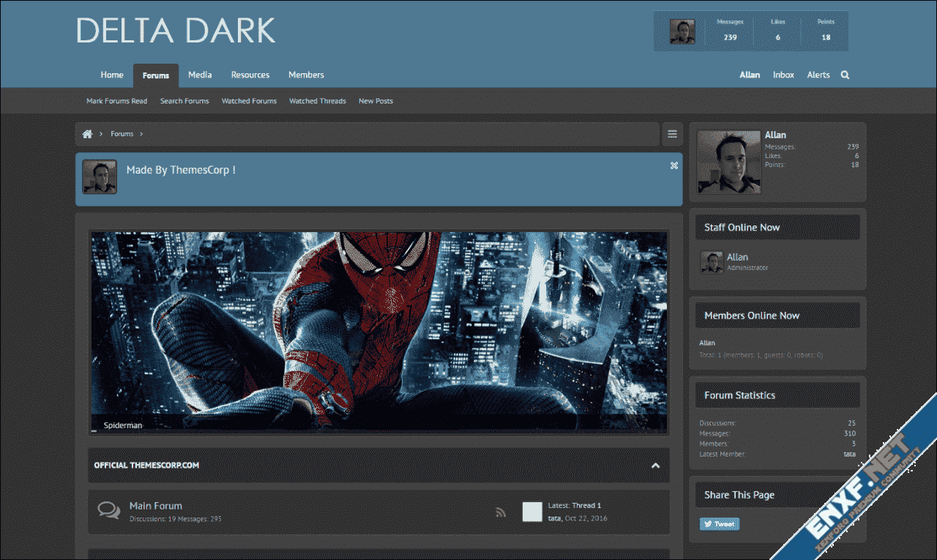
Task: Open the Main Forum link
Action: coord(156,506)
